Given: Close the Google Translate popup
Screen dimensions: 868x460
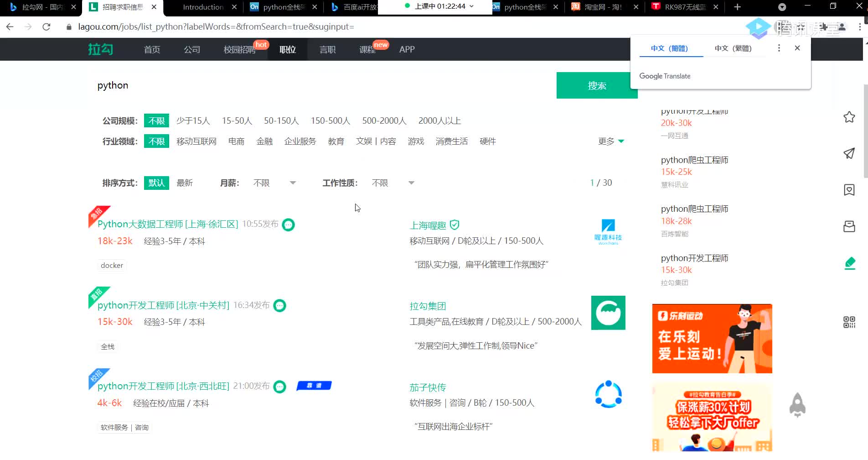Looking at the screenshot, I should (x=797, y=48).
